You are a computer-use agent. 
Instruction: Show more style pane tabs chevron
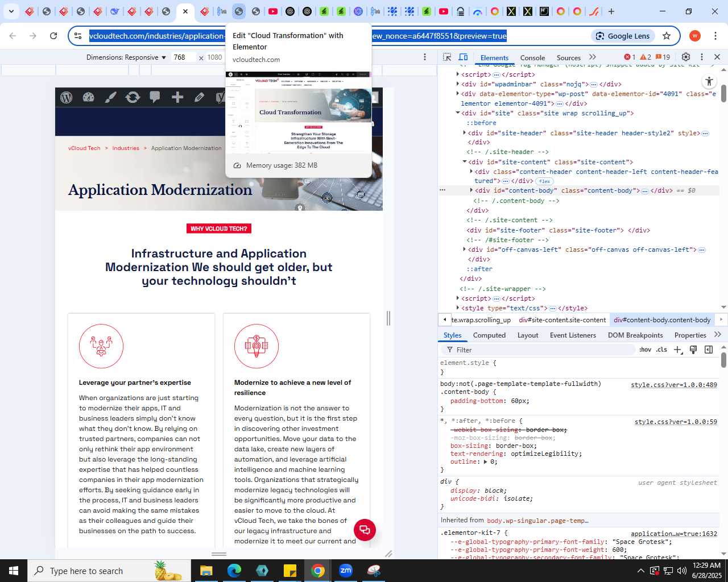(718, 335)
